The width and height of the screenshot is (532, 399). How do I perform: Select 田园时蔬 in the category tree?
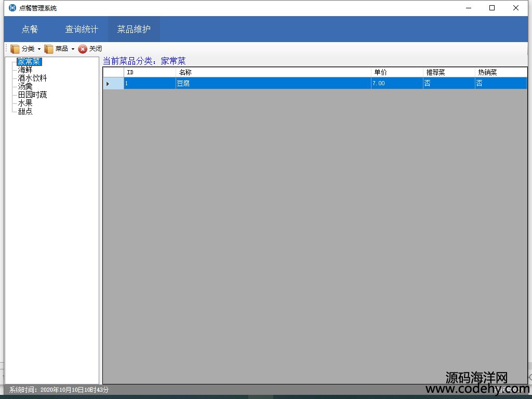coord(32,95)
